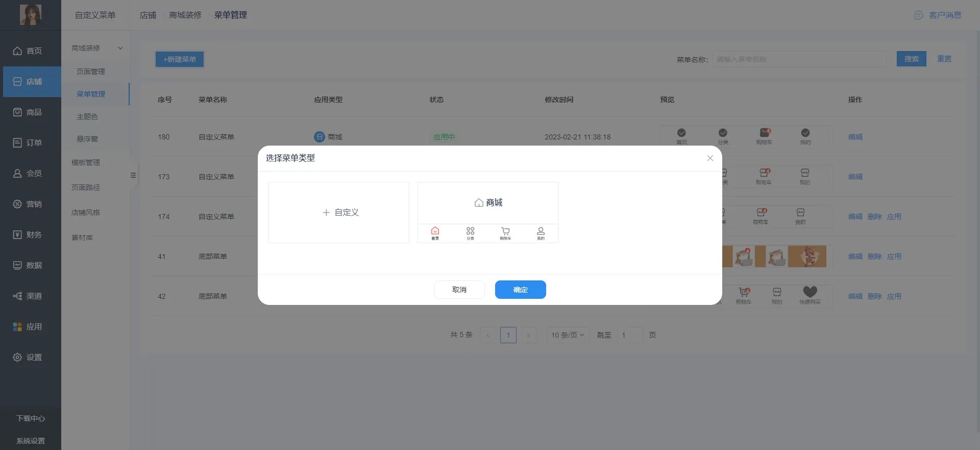
Task: Select the 商城 menu type card
Action: 488,203
